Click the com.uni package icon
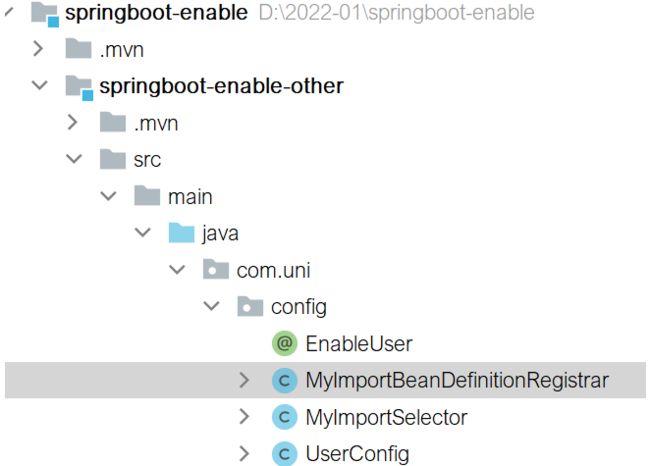The height and width of the screenshot is (466, 650). pyautogui.click(x=216, y=269)
